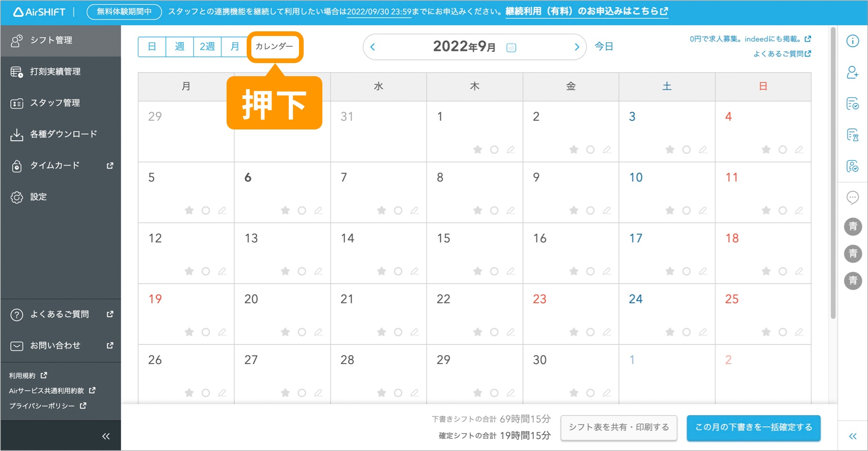Open 打刻実績管理 in the sidebar

point(55,72)
